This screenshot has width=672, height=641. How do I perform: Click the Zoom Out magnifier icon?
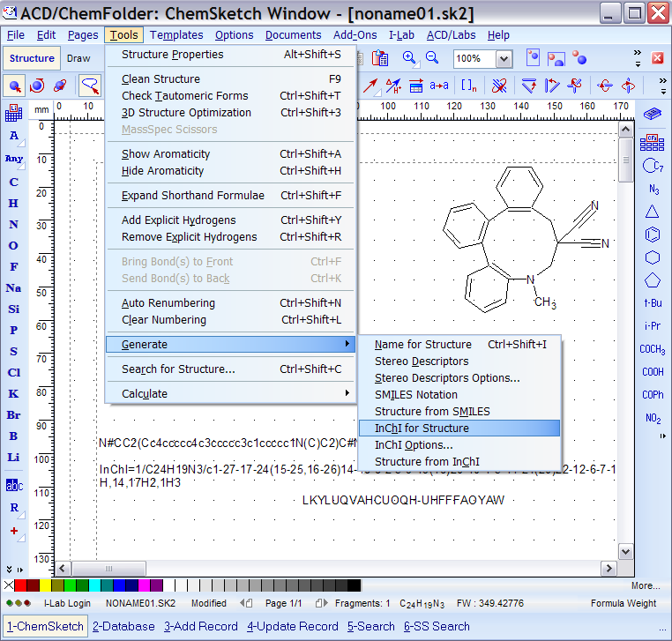coord(432,58)
